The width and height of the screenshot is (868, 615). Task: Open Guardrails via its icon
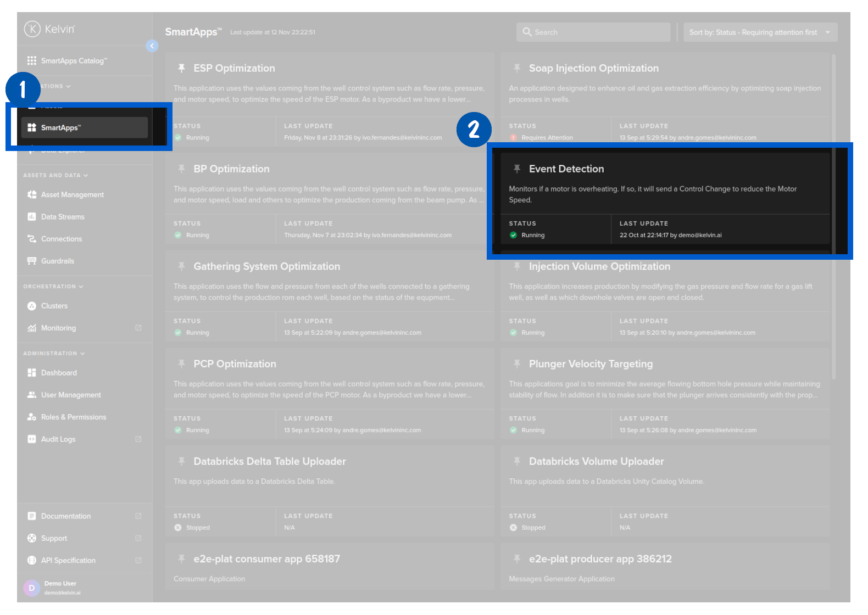coord(32,261)
